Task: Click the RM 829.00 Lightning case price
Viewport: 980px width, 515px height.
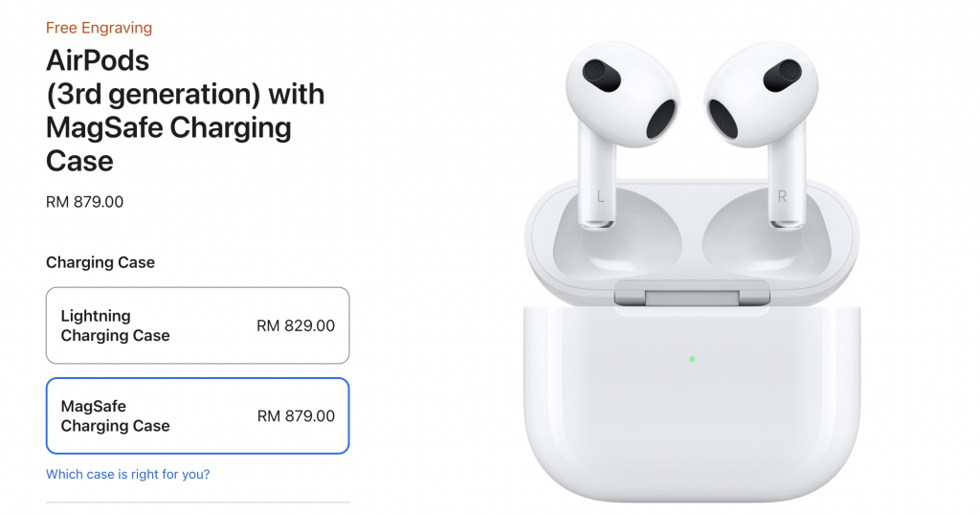Action: 296,325
